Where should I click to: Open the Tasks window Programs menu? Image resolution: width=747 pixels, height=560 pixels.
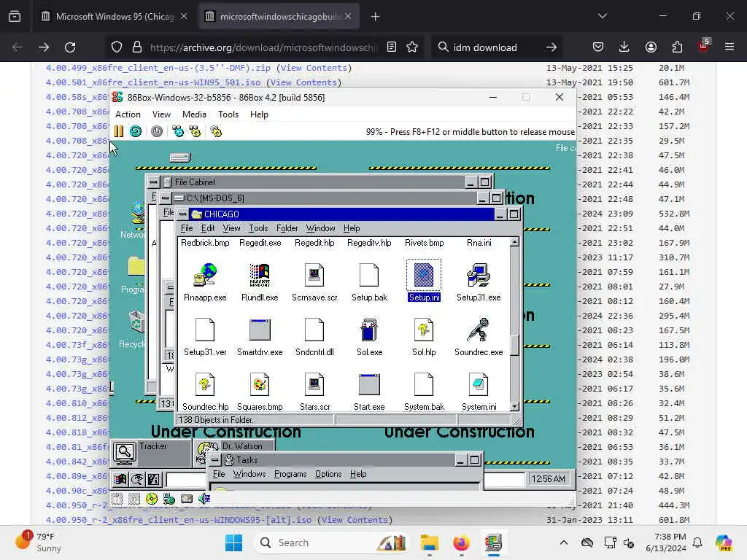(x=290, y=474)
